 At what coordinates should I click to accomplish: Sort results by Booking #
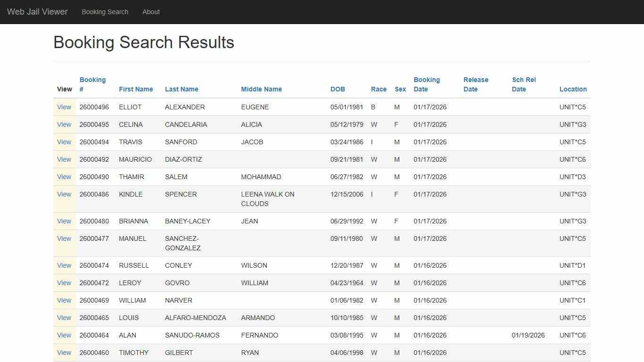click(x=92, y=84)
